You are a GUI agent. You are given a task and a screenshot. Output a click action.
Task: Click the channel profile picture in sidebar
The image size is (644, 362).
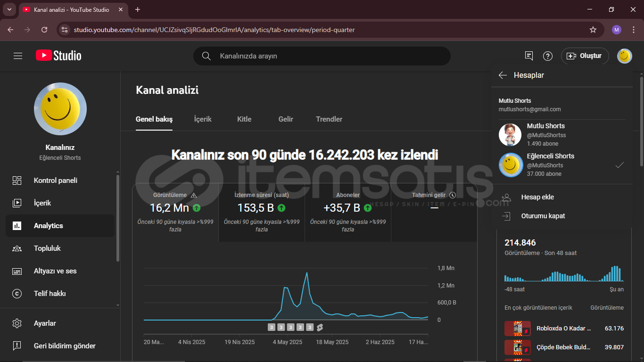tap(60, 109)
